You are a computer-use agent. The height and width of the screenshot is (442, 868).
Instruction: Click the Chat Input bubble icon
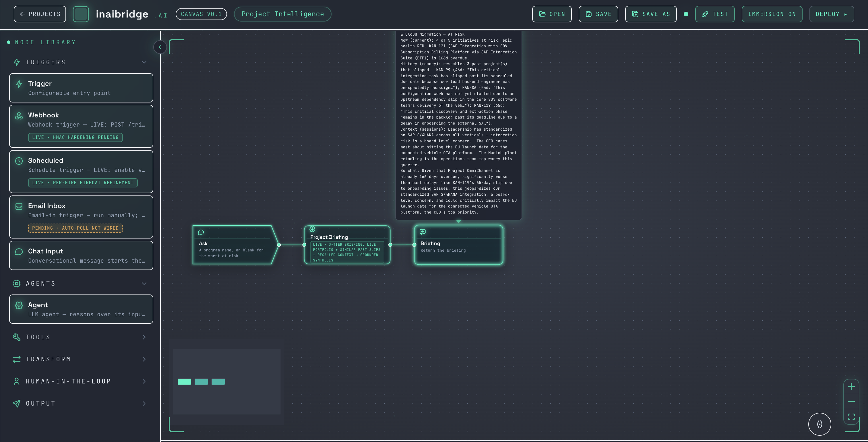(x=19, y=252)
